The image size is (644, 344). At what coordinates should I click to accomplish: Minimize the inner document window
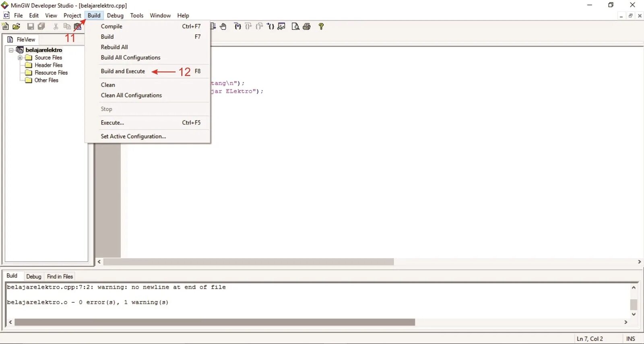pos(621,16)
